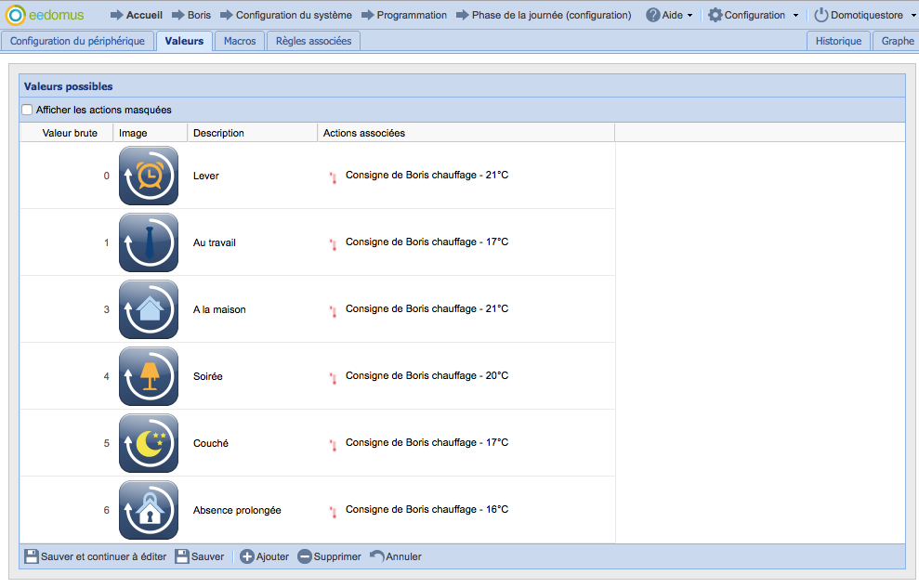Click the Couché moon icon

click(149, 443)
